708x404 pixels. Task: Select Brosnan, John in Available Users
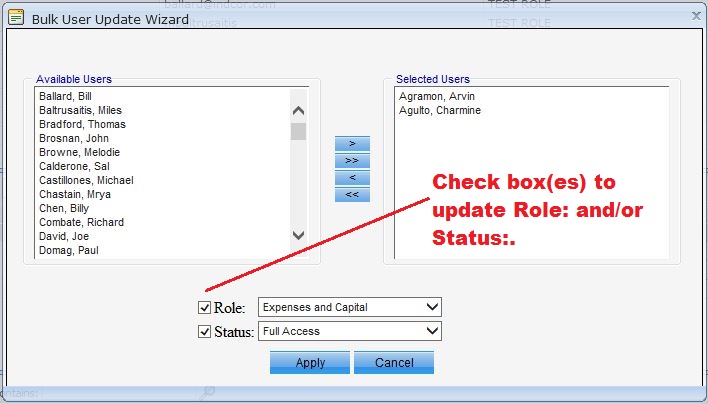[74, 138]
